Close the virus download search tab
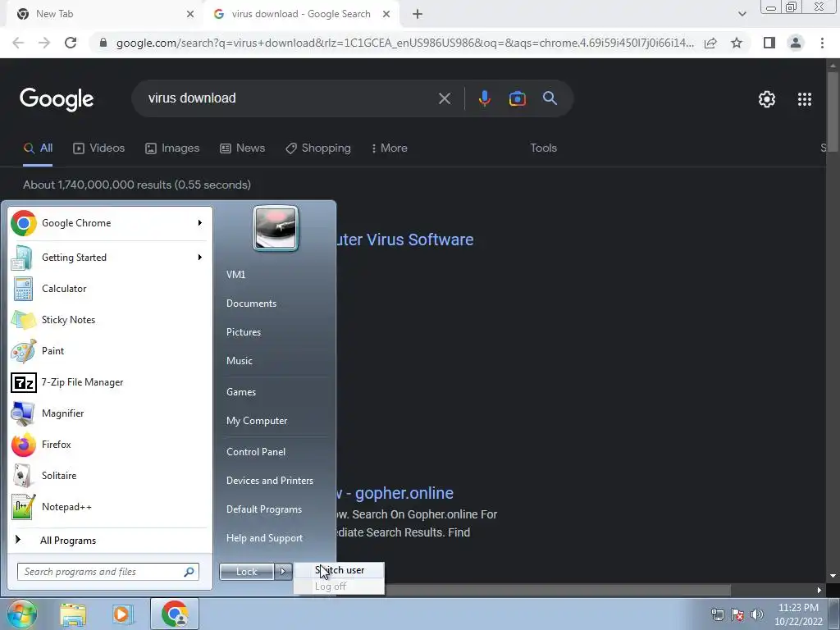The image size is (840, 630). click(386, 14)
